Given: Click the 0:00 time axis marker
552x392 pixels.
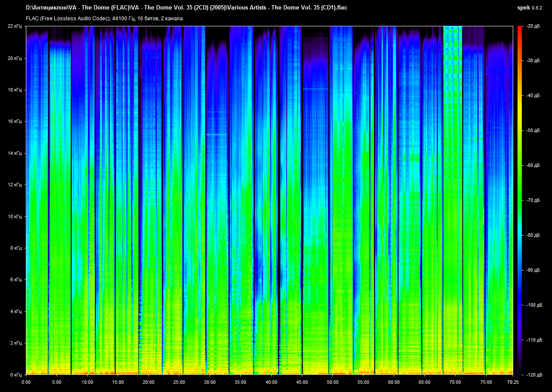Looking at the screenshot, I should point(26,382).
